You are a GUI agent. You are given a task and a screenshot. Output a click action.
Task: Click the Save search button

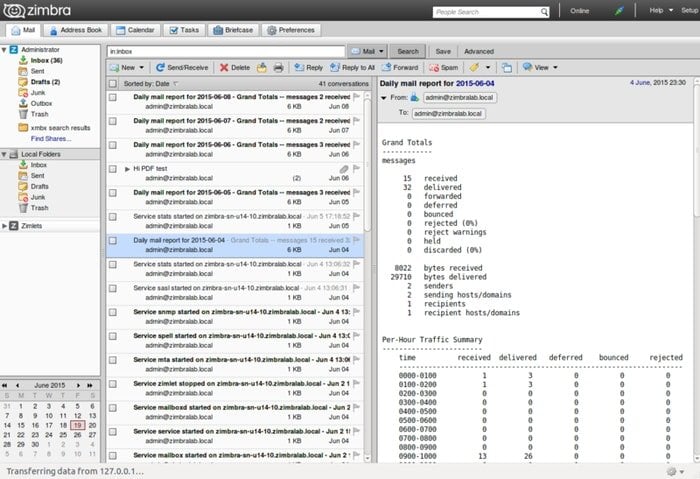[x=443, y=51]
